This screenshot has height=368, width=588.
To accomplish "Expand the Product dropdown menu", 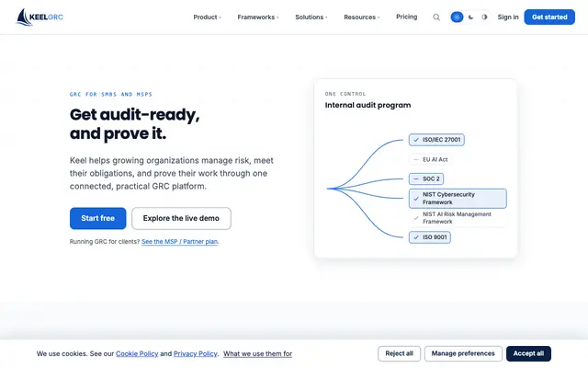I will coord(207,17).
